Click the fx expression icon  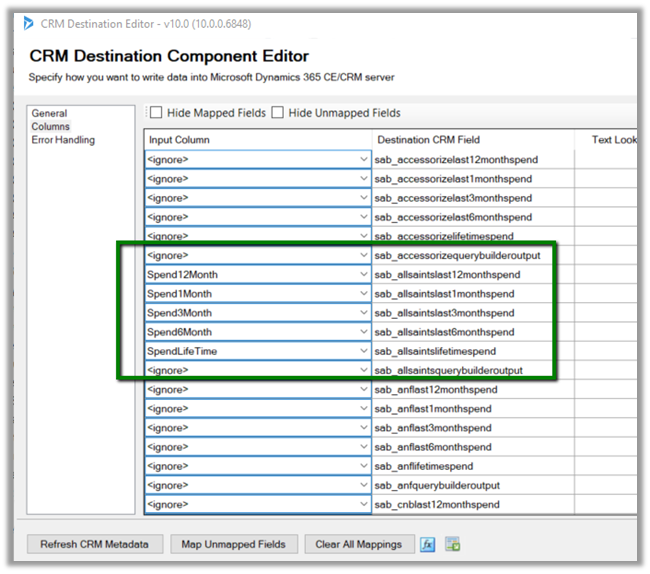(427, 545)
